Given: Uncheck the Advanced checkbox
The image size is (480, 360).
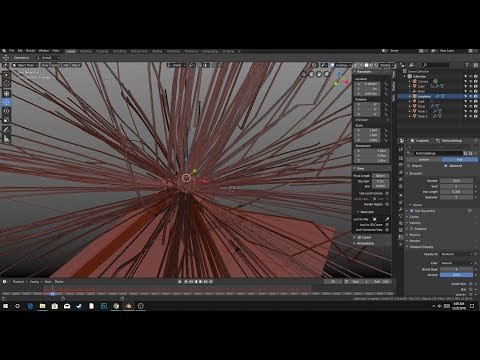Looking at the screenshot, I should click(x=446, y=166).
